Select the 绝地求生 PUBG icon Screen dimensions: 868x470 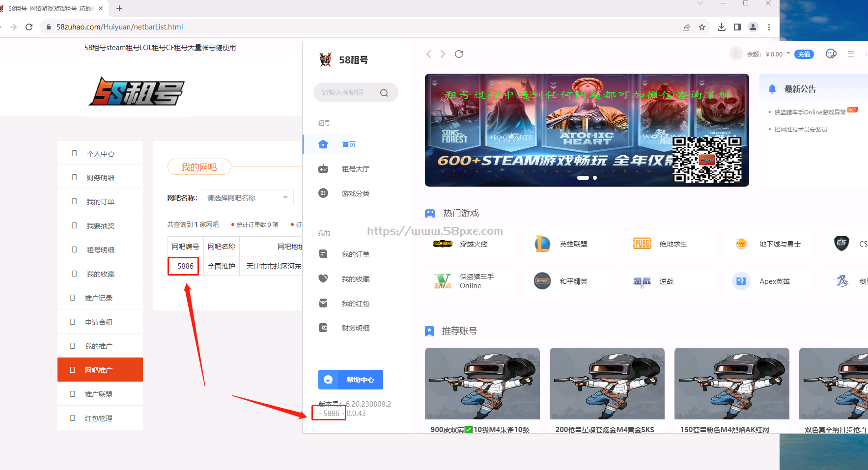642,244
